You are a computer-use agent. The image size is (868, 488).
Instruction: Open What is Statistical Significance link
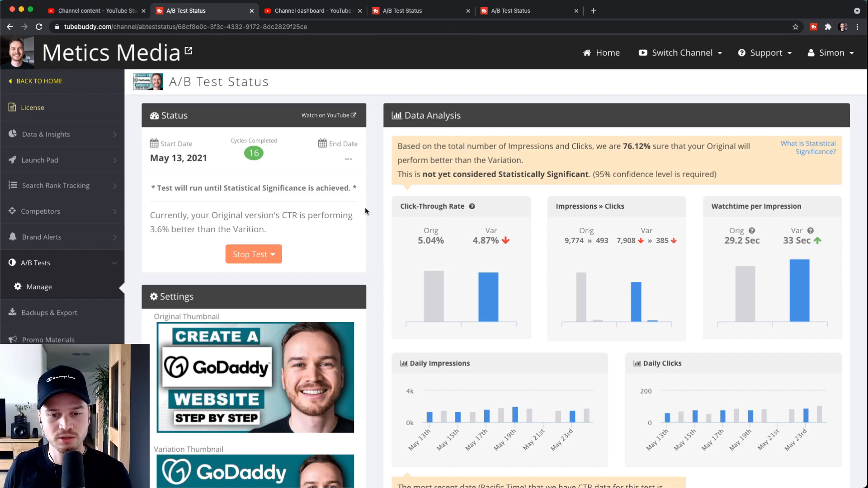pyautogui.click(x=808, y=147)
